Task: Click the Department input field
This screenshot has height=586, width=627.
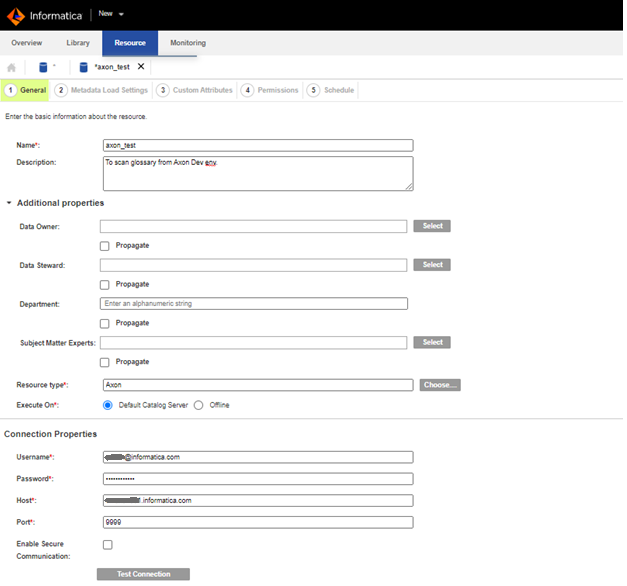Action: (x=254, y=304)
